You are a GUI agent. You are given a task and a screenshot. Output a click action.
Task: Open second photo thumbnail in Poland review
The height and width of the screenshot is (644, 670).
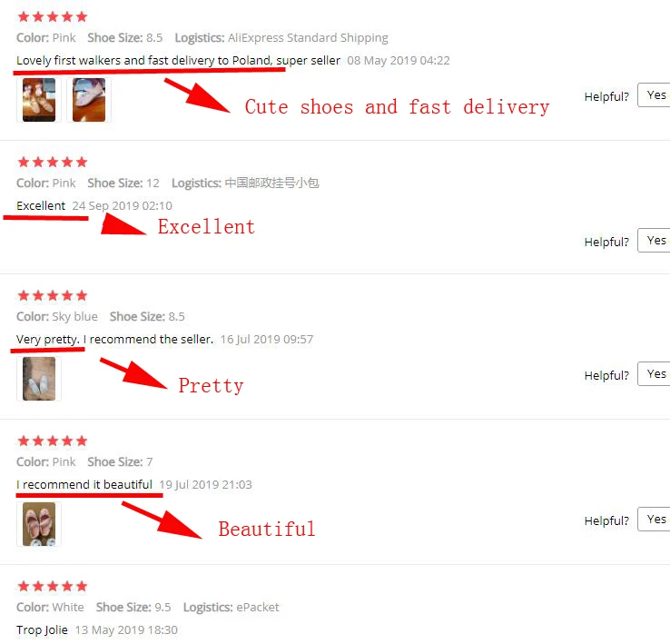[x=89, y=100]
